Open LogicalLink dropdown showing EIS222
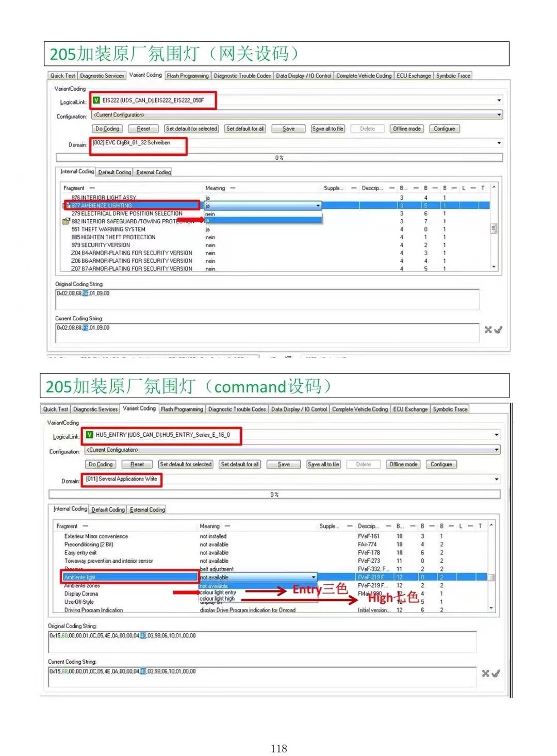This screenshot has height=756, width=557. coord(499,100)
